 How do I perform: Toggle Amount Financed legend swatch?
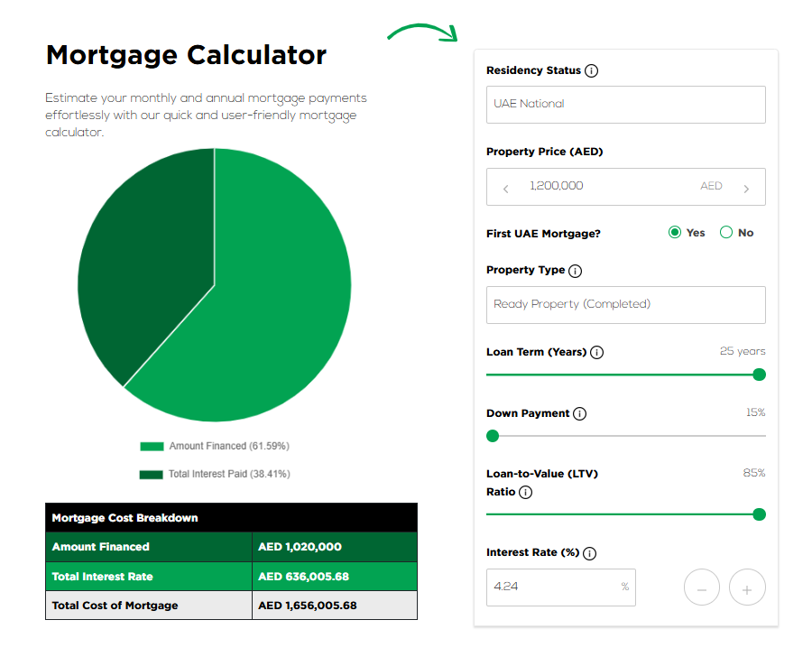tap(152, 447)
